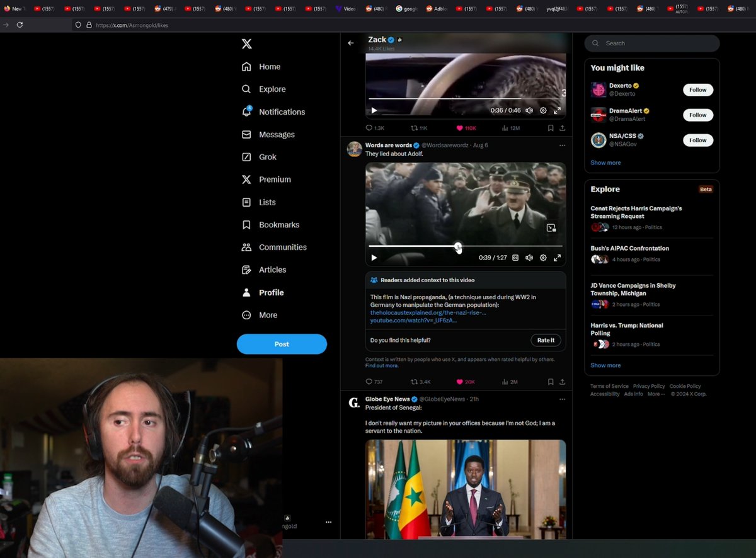This screenshot has width=756, height=558.
Task: Click the Find out more link
Action: click(x=382, y=366)
